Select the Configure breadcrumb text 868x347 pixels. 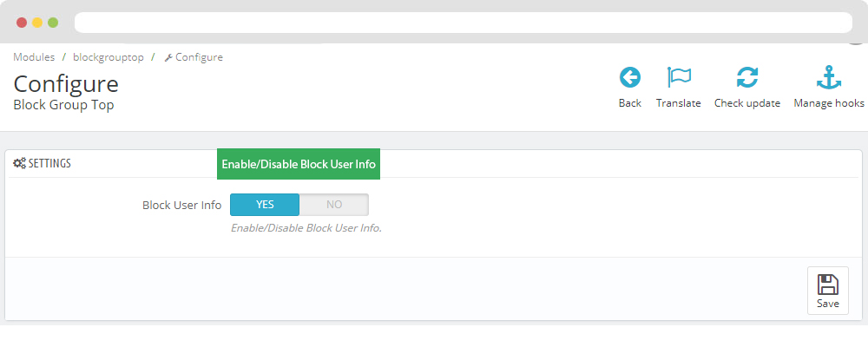point(200,57)
